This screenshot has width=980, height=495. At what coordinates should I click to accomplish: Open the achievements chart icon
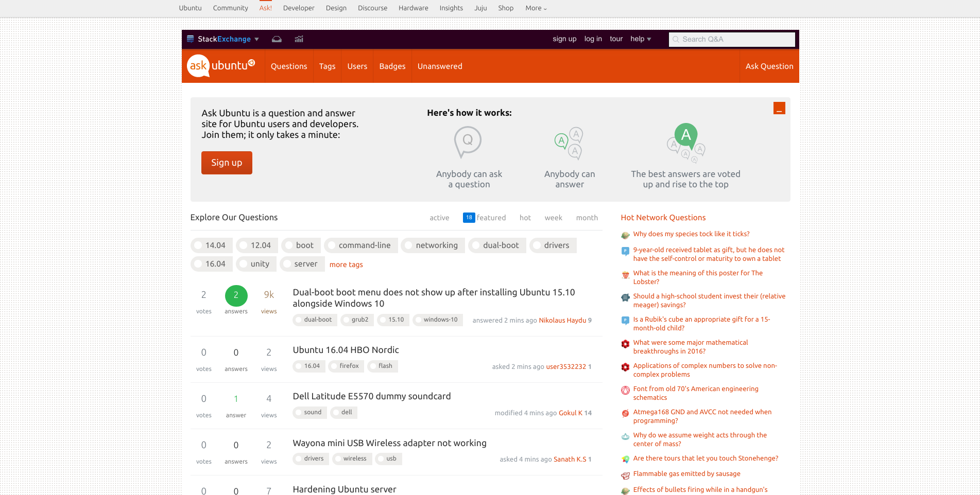pyautogui.click(x=299, y=39)
